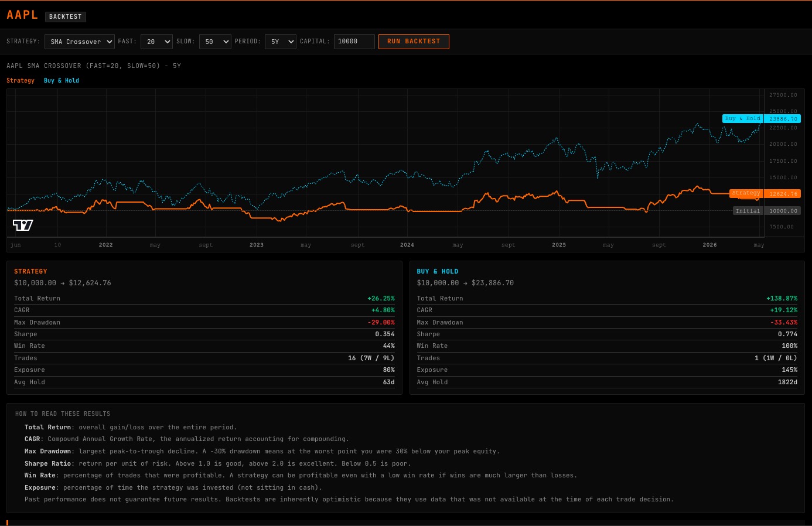Viewport: 812px width, 526px height.
Task: Click the $10,000.00 → $12,624.76 strategy summary
Action: coord(63,283)
